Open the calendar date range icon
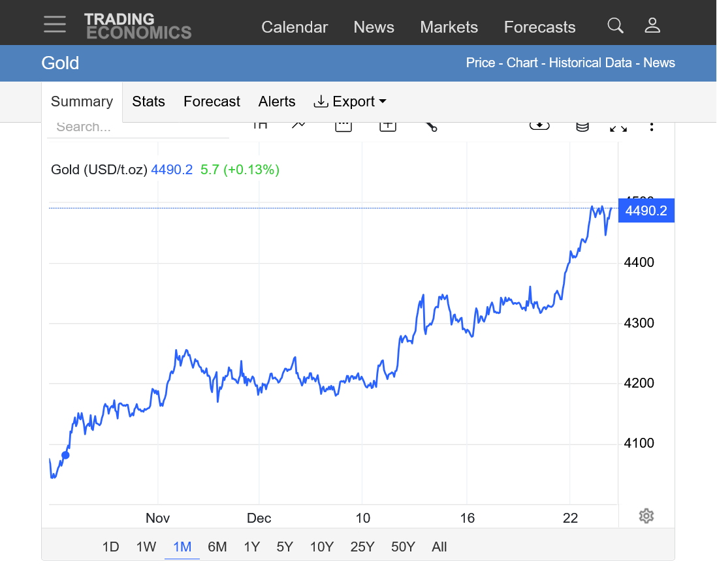The image size is (717, 588). 343,126
